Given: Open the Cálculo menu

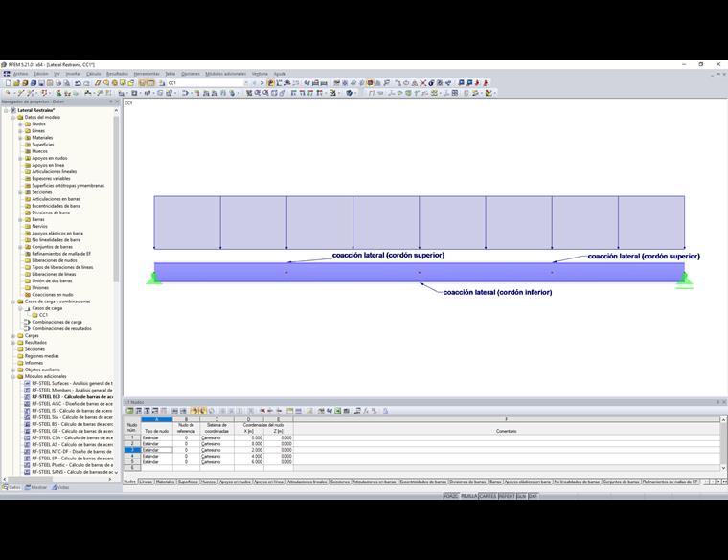Looking at the screenshot, I should tap(93, 74).
